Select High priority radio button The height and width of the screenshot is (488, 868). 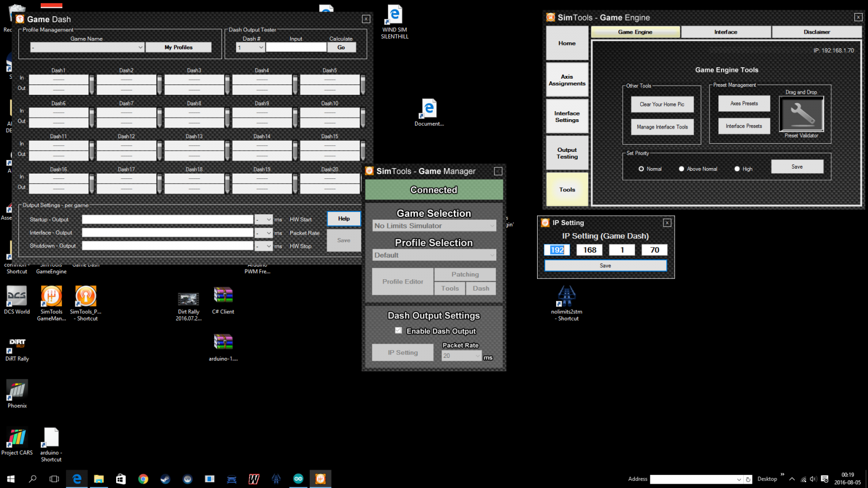[737, 169]
